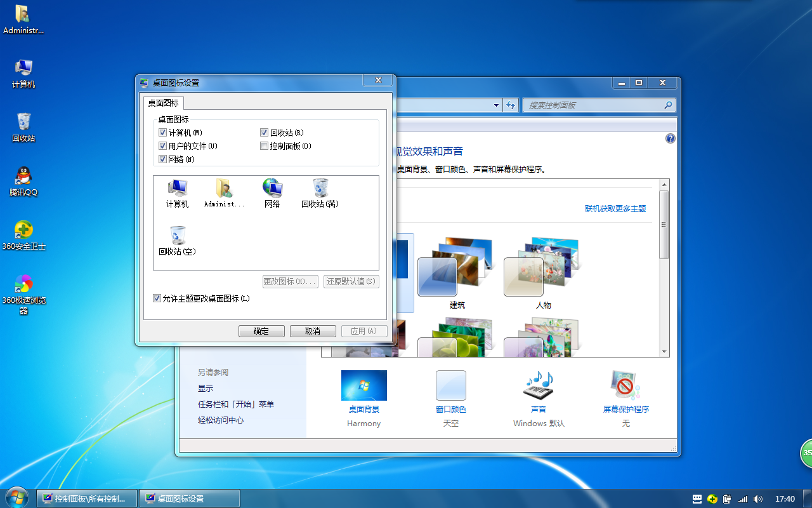Click the 确定 button
The height and width of the screenshot is (508, 812).
261,331
